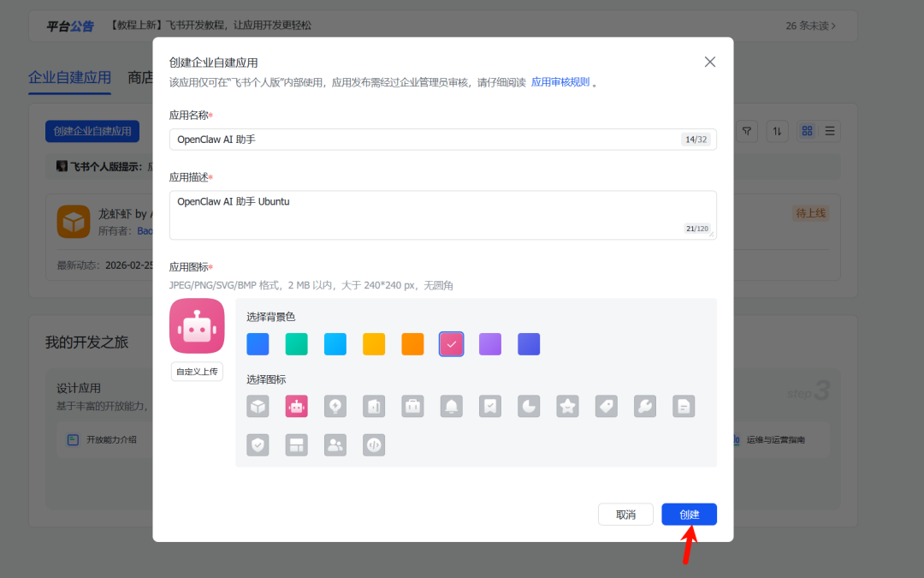Image resolution: width=924 pixels, height=578 pixels.
Task: Choose the light purple background color
Action: [x=490, y=344]
